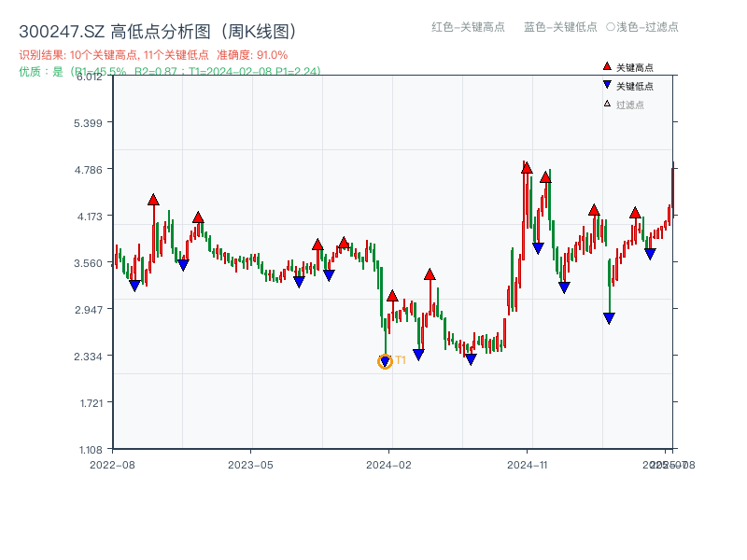
Task: Click the leftmost blue key-low triangle
Action: tap(134, 286)
